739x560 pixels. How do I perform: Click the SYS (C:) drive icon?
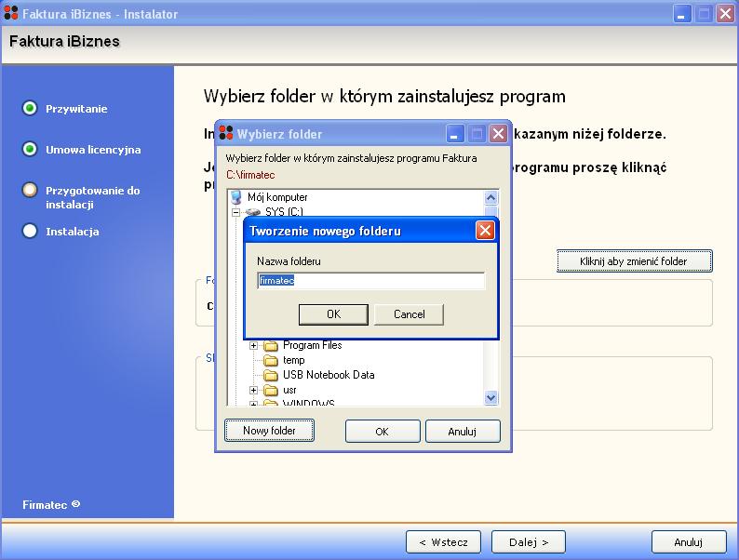(x=253, y=212)
